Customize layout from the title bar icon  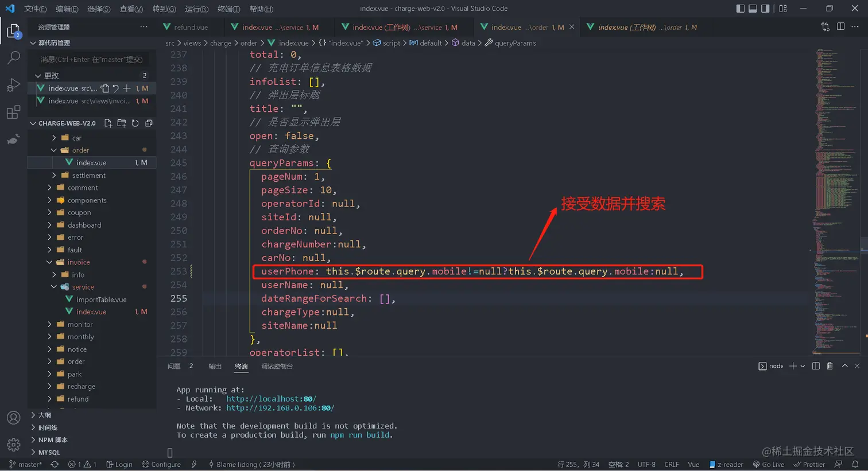coord(783,9)
